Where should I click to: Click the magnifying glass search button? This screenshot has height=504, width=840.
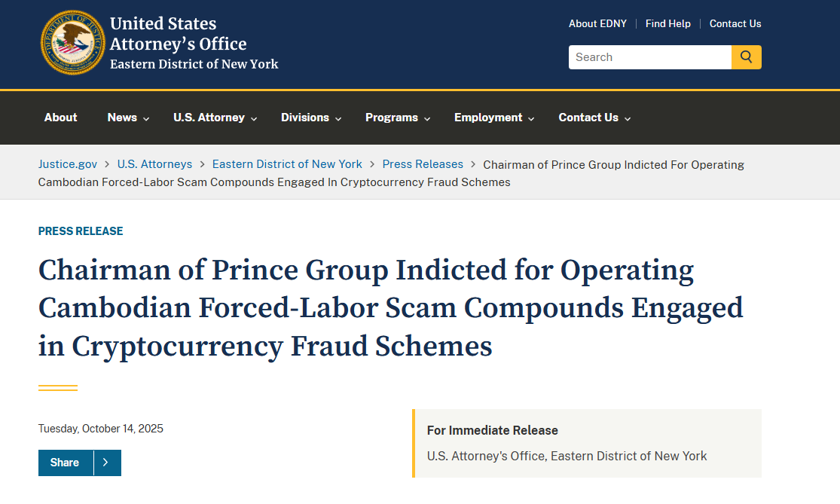pos(746,57)
